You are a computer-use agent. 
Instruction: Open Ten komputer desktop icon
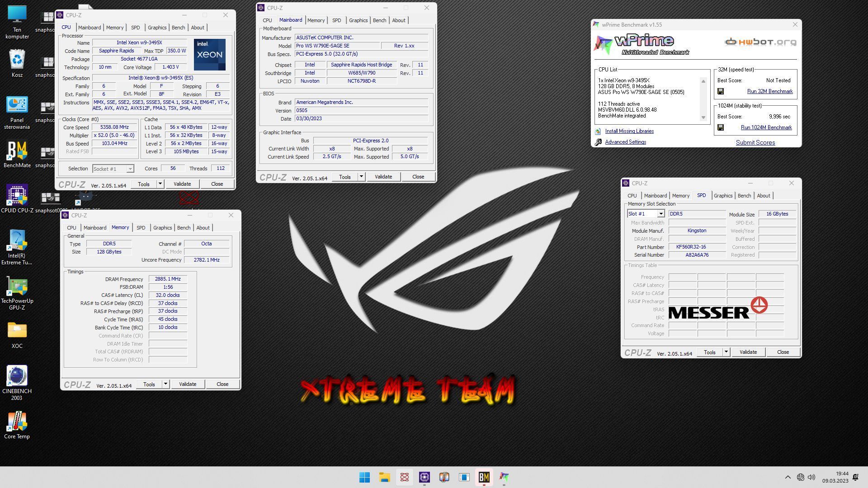17,22
